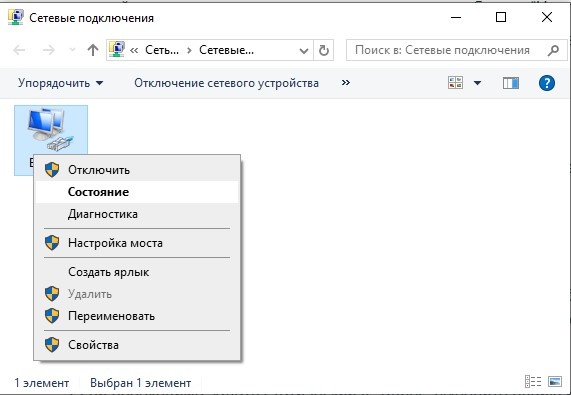Click Отключение сетевого устройства button

point(227,83)
